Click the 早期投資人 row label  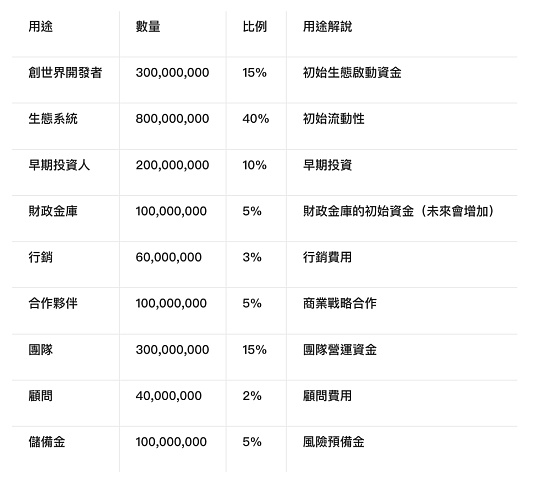[x=59, y=165]
